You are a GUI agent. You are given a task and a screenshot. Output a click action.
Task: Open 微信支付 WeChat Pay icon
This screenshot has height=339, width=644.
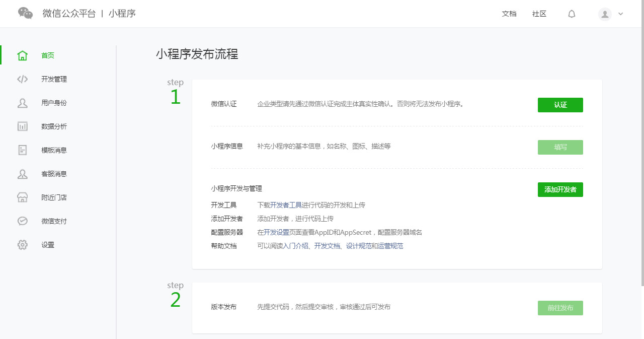point(22,221)
